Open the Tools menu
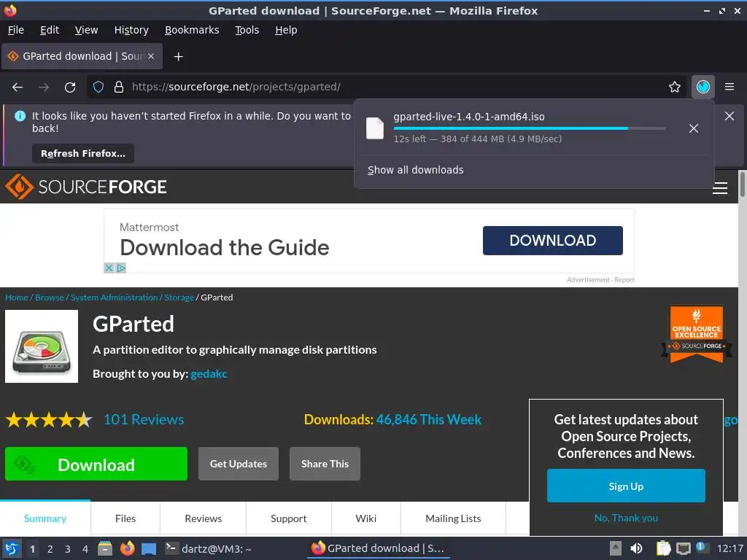Viewport: 747px width, 560px height. point(247,30)
